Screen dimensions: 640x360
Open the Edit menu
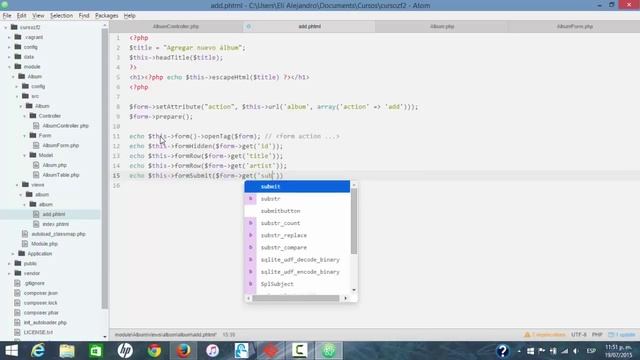tap(21, 16)
